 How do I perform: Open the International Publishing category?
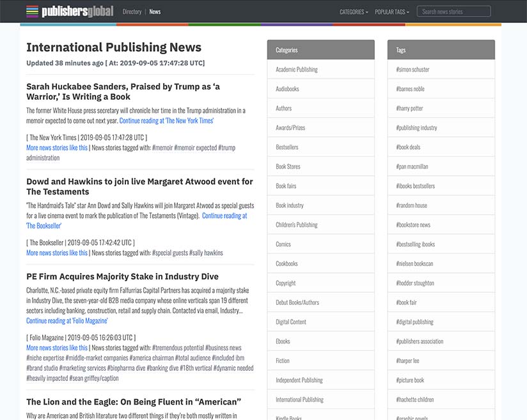[320, 400]
